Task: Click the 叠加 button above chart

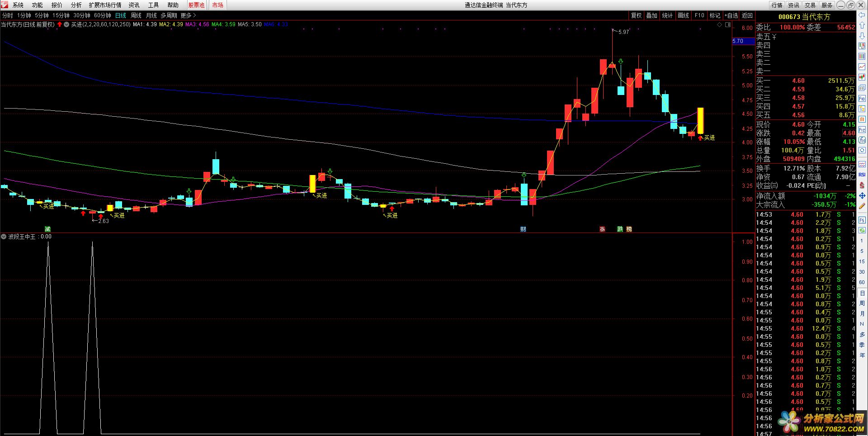Action: (652, 15)
